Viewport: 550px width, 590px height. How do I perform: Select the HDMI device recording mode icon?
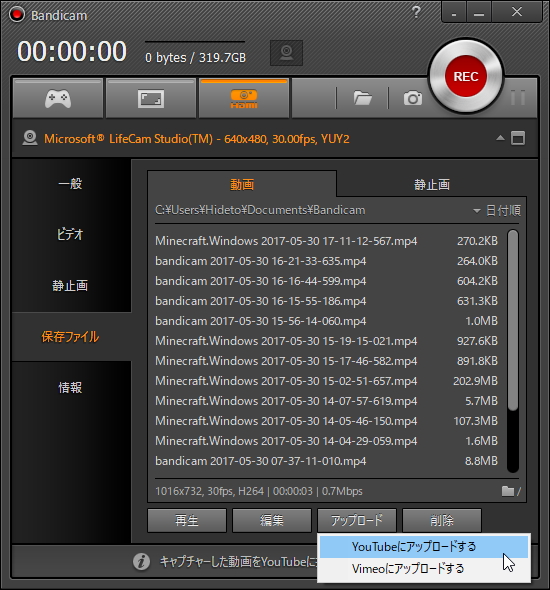click(244, 99)
